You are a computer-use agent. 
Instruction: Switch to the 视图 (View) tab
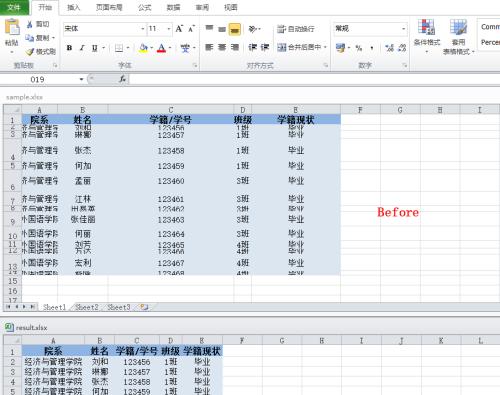click(x=231, y=7)
